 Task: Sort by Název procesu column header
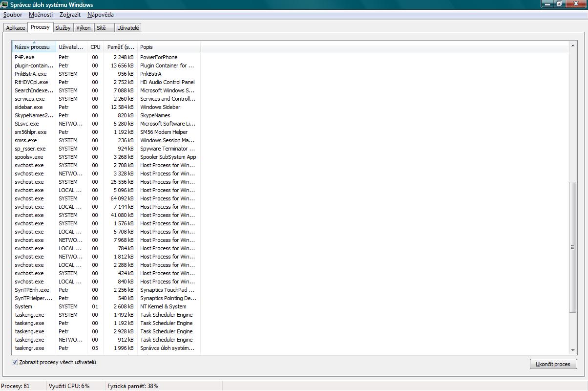click(34, 47)
